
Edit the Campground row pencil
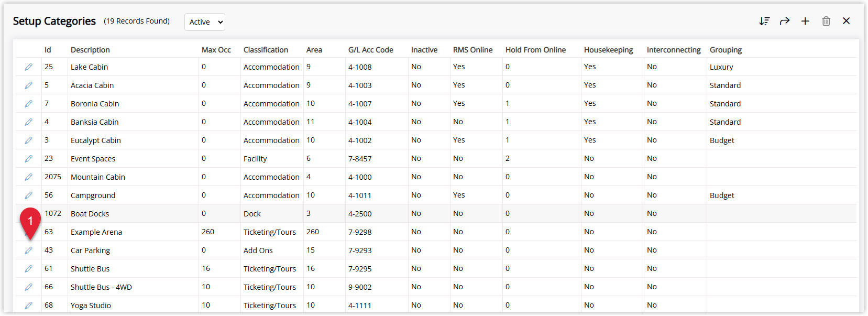29,195
